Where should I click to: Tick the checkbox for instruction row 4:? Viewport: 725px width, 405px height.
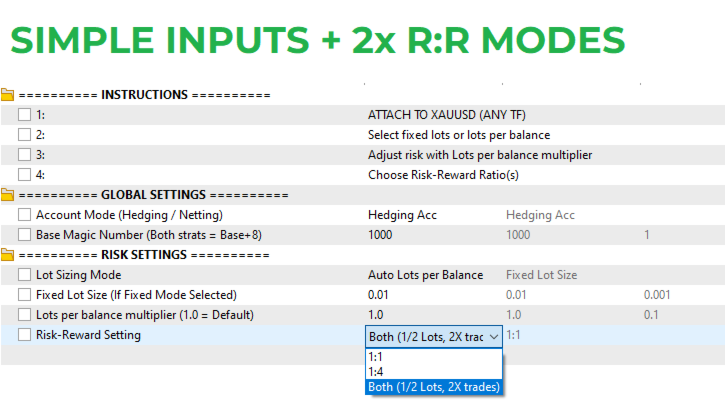[x=25, y=175]
